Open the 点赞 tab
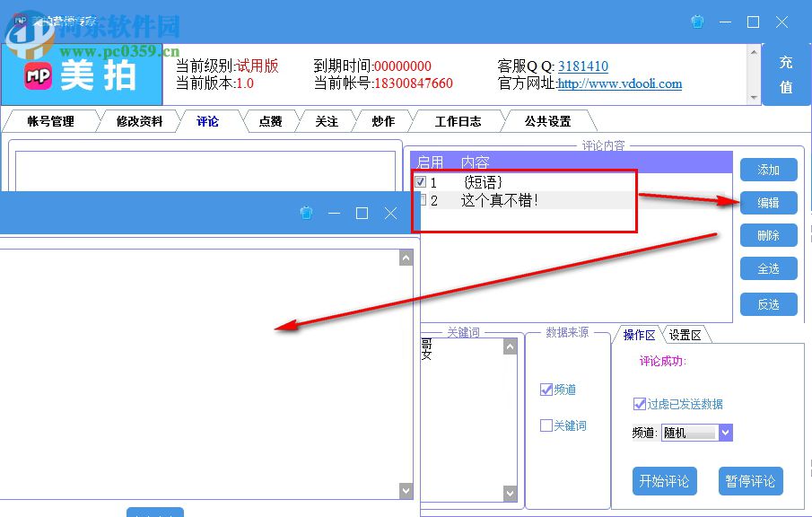Screen dimensions: 812x517 coord(270,121)
